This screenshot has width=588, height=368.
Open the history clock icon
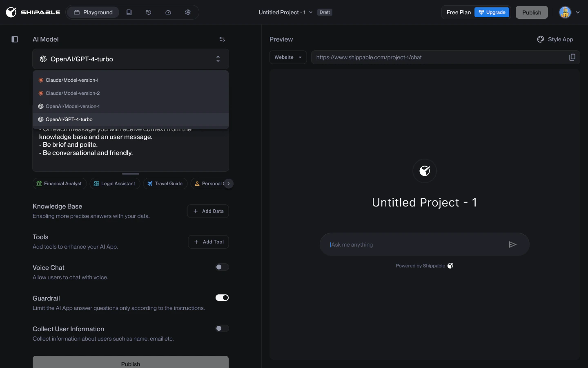pos(149,12)
